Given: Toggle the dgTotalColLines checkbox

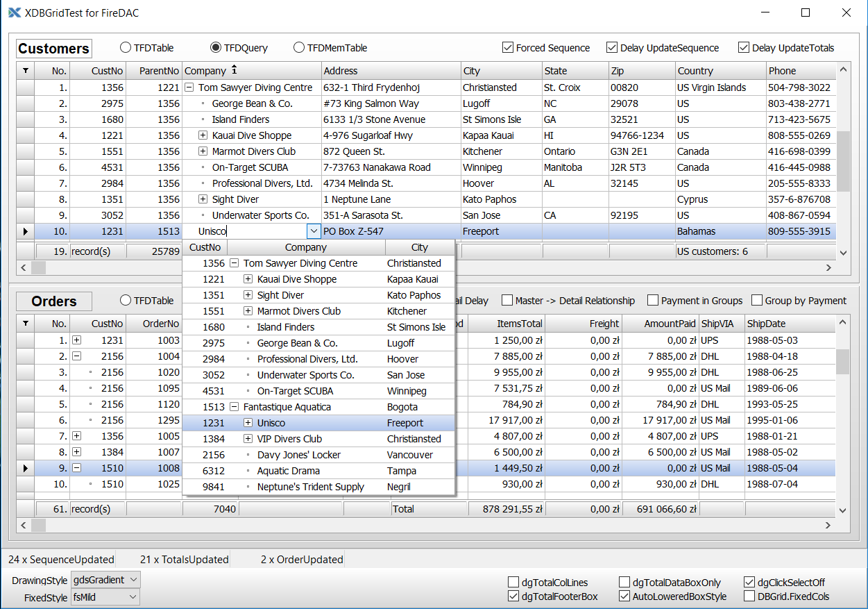Looking at the screenshot, I should point(513,583).
